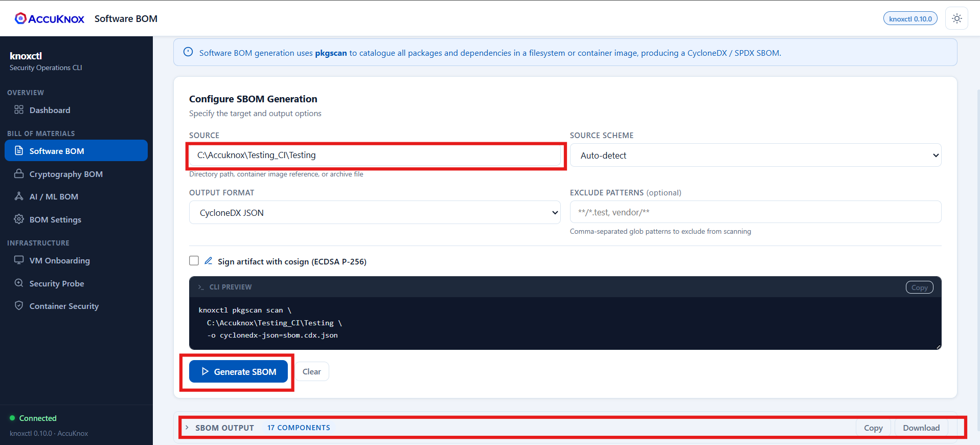Click the Configure SBOM Generation heading
The width and height of the screenshot is (980, 445).
pos(253,99)
